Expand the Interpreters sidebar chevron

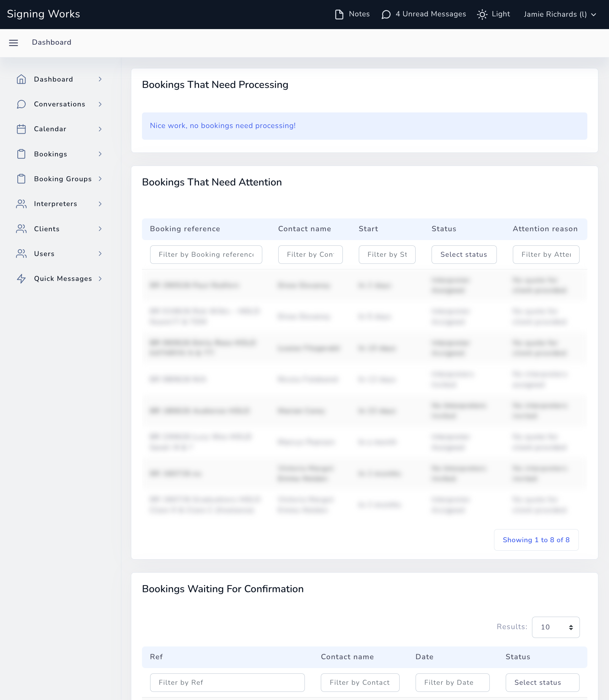100,204
